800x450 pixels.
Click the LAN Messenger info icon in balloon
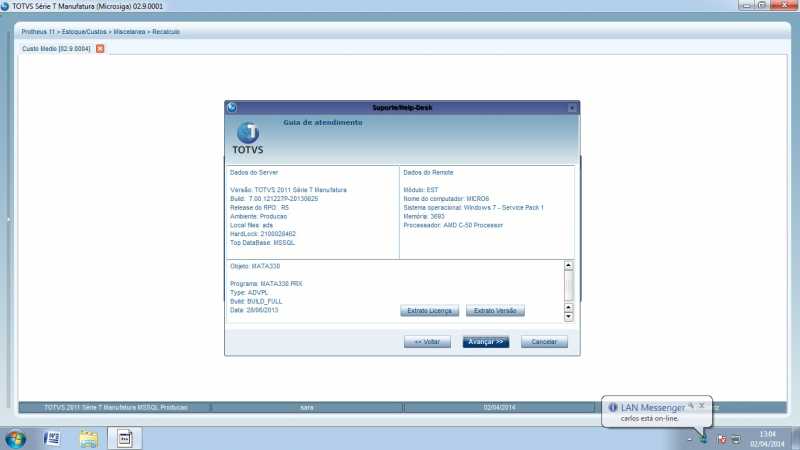[613, 407]
